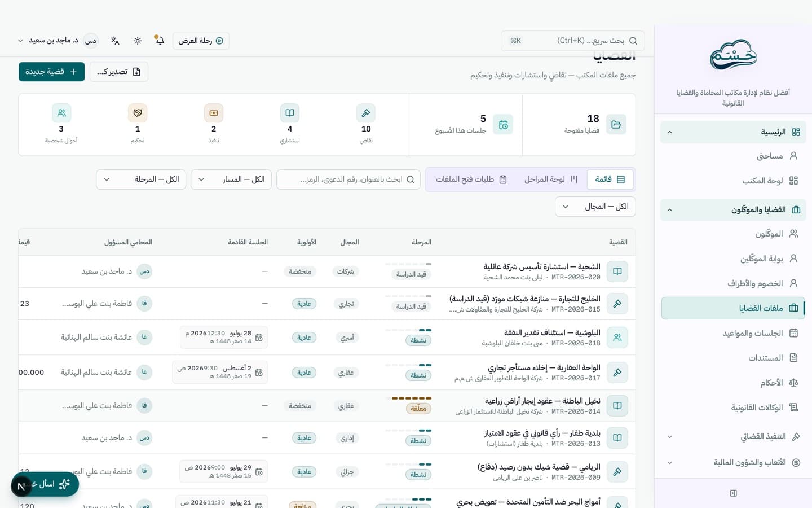Open الجلسات والمواعيد in the sidebar

[x=733, y=333]
